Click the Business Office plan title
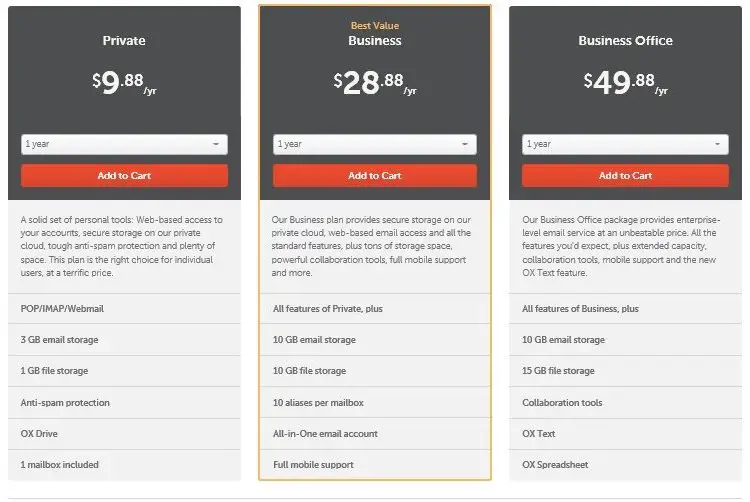This screenshot has height=502, width=750. pos(625,41)
